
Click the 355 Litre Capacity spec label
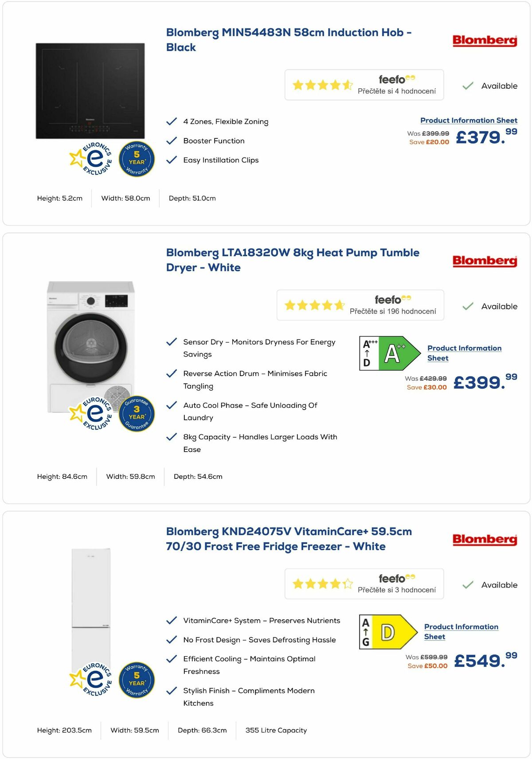(276, 730)
